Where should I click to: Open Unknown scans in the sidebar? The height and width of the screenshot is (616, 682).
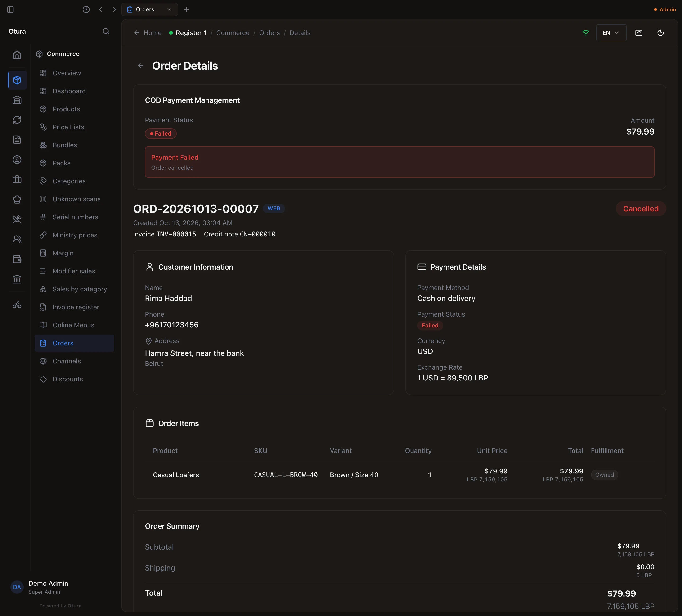point(74,199)
